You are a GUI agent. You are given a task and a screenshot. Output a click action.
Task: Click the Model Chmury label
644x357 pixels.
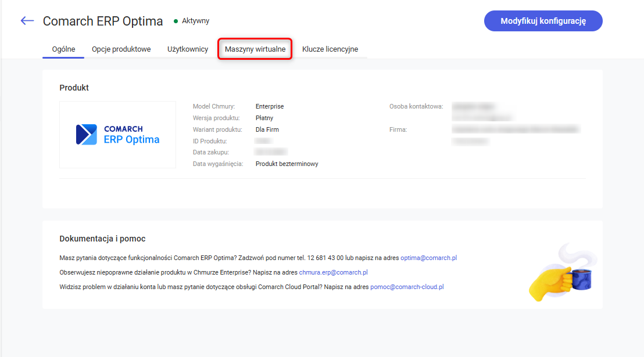tap(213, 106)
